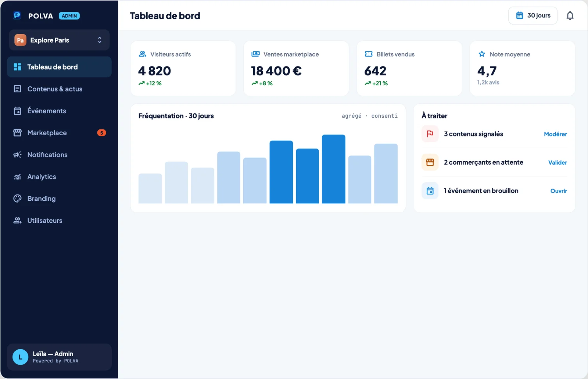Click the POLVA logo icon

pyautogui.click(x=17, y=15)
